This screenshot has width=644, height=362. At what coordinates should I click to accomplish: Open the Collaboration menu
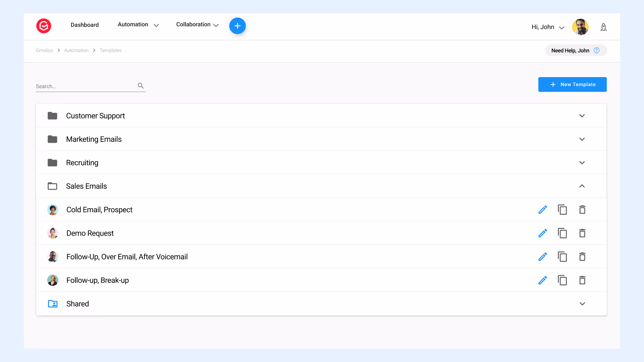pos(197,25)
